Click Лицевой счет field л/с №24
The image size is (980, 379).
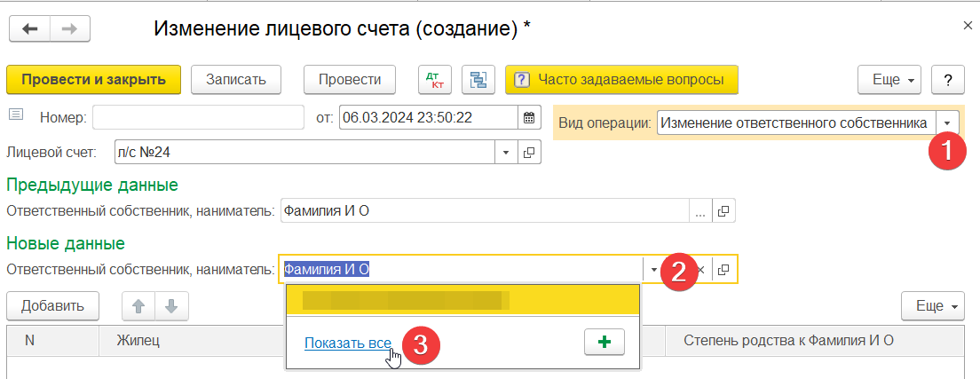coord(305,152)
